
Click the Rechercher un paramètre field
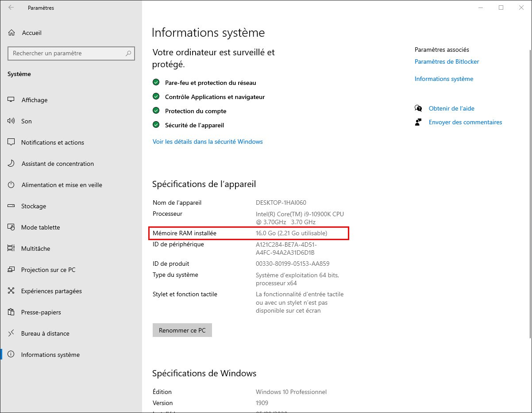click(71, 54)
